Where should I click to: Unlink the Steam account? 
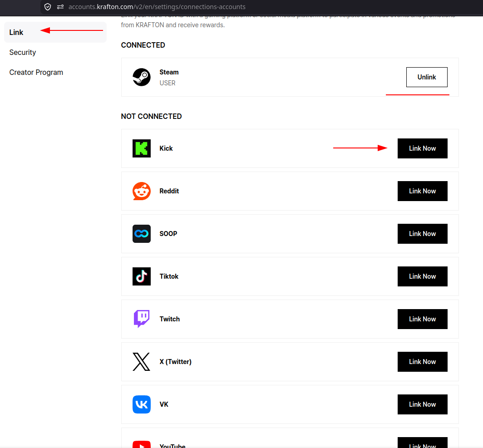[427, 77]
